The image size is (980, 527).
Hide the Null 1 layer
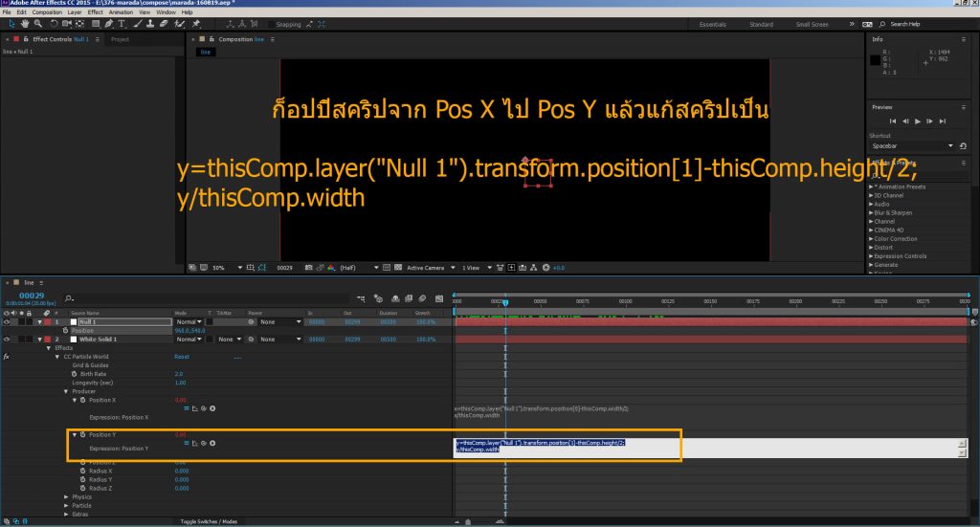(x=8, y=322)
